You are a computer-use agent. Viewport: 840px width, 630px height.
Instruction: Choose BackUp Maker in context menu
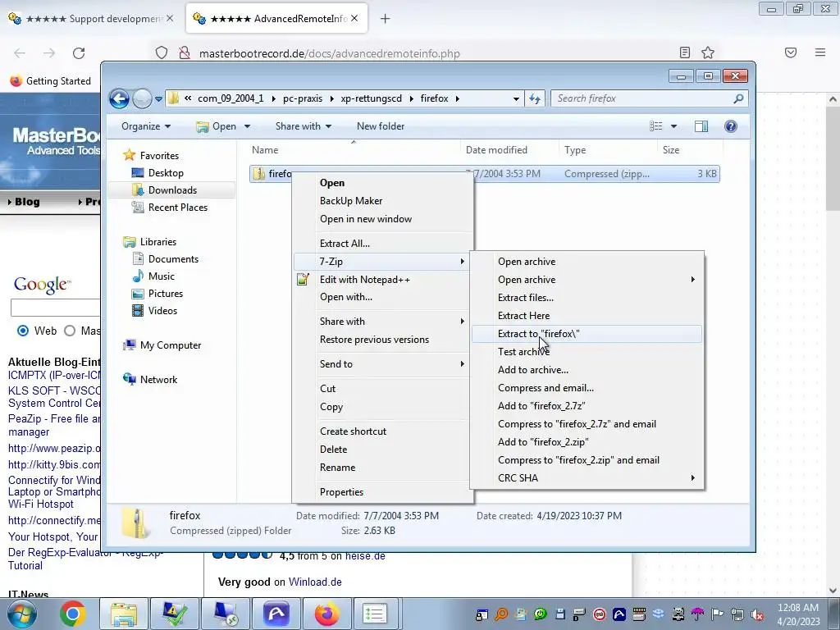tap(383, 201)
